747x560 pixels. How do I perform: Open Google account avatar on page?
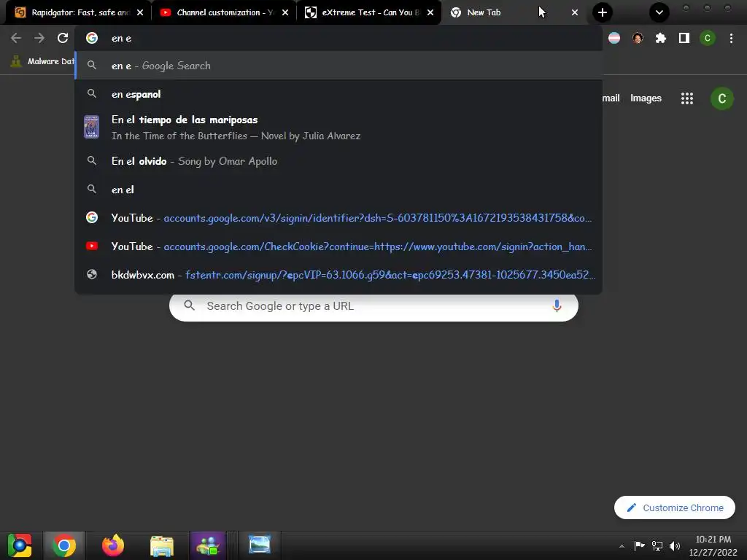(721, 98)
